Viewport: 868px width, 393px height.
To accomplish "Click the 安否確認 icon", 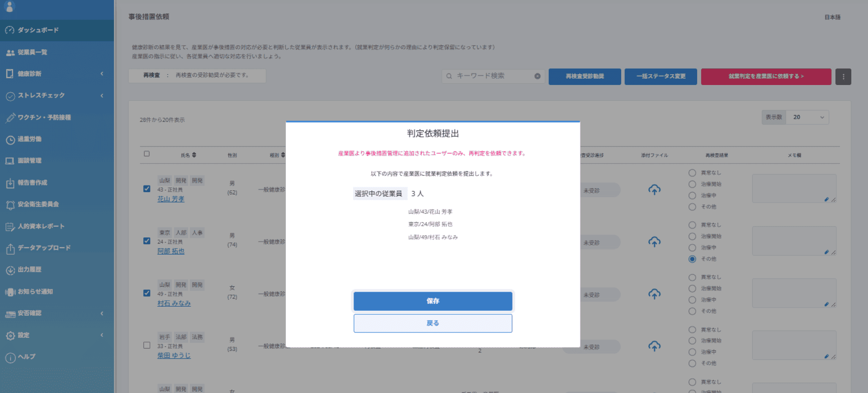I will click(10, 314).
